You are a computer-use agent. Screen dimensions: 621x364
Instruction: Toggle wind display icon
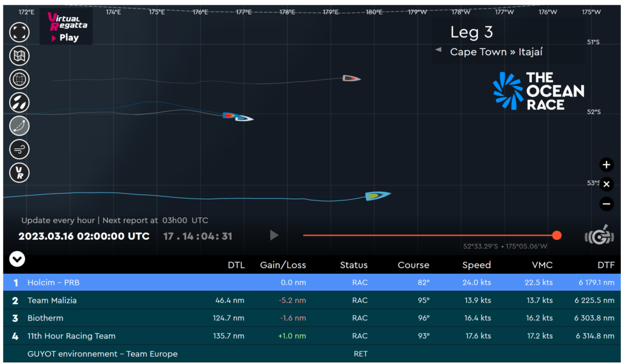19,150
